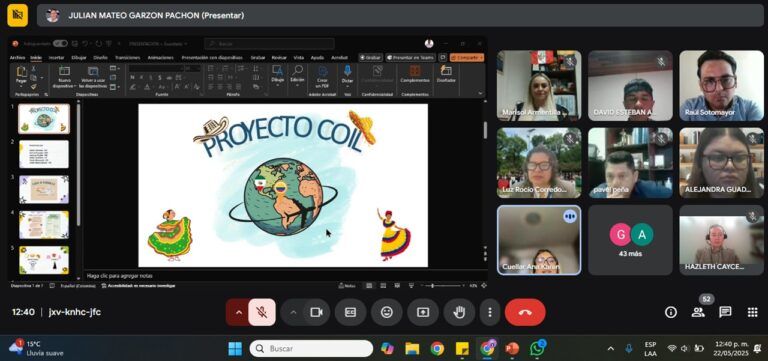The image size is (768, 361).
Task: Start Dictar microphone tool
Action: [x=347, y=74]
